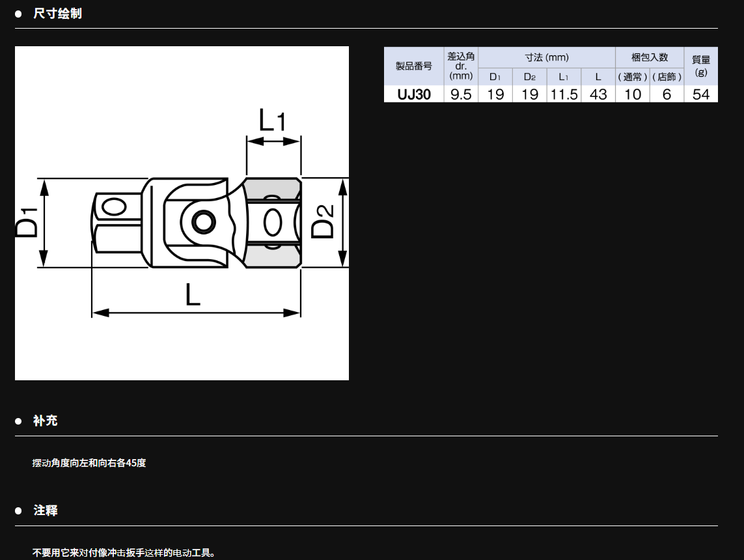
Task: Select the UJ30 product number cell
Action: [x=414, y=94]
